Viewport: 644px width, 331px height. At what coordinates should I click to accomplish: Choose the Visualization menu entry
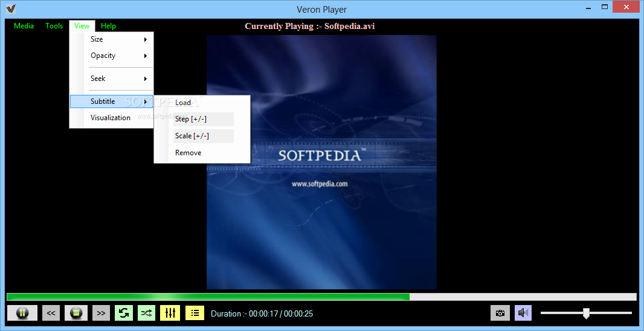[111, 118]
